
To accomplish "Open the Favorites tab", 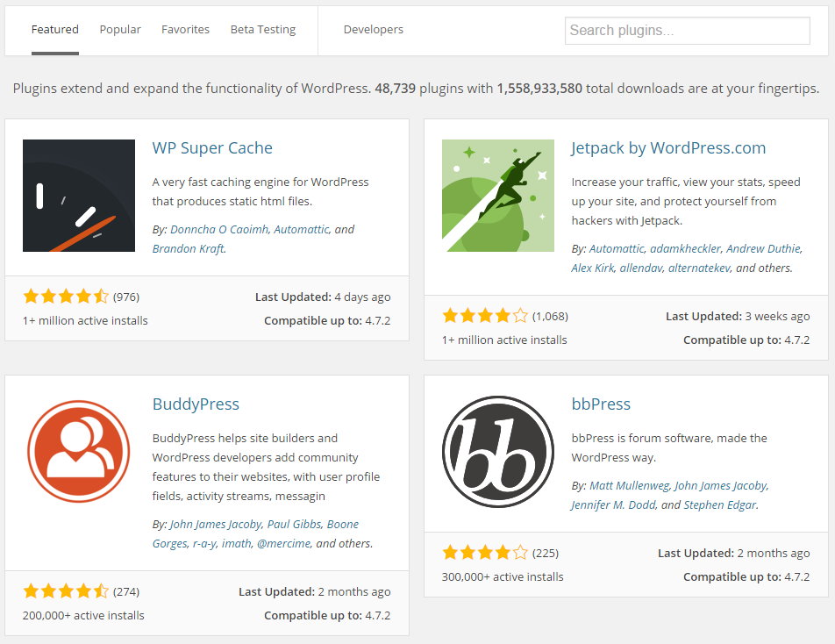I will [x=185, y=29].
